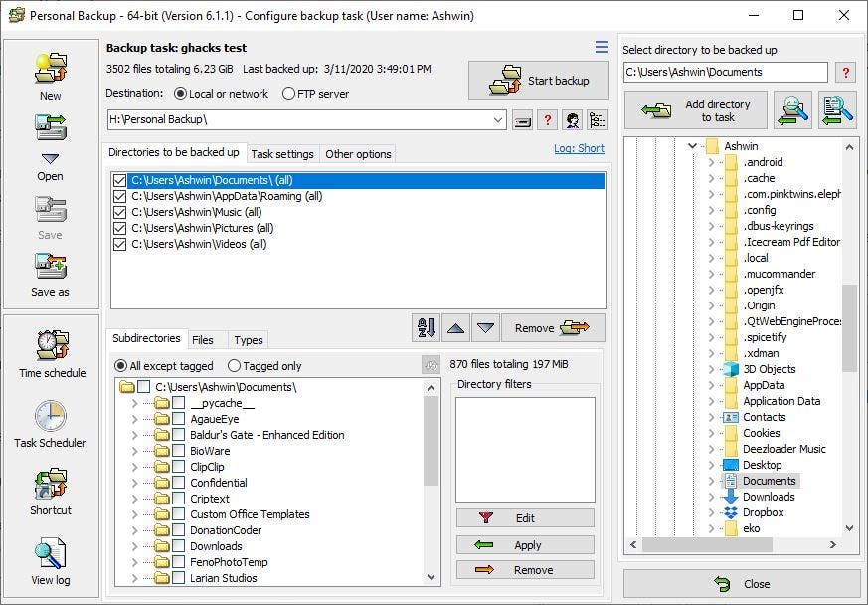Switch to the Task settings tab
868x605 pixels.
click(282, 154)
